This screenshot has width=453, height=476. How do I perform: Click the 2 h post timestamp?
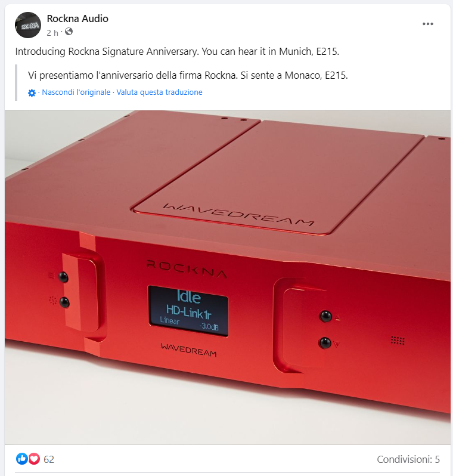(52, 32)
